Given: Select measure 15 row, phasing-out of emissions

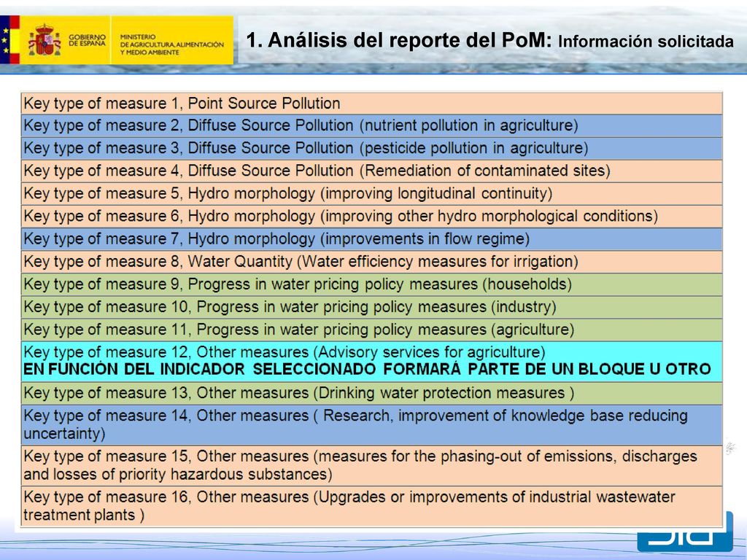Looking at the screenshot, I should 371,466.
